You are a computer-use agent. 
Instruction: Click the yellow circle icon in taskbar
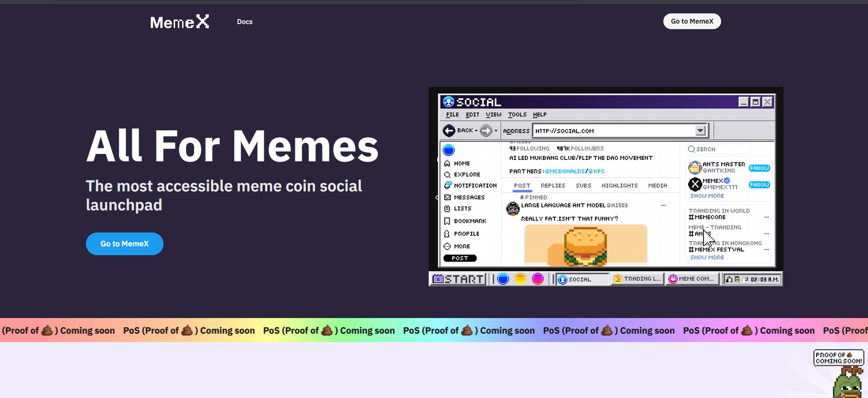(x=520, y=279)
